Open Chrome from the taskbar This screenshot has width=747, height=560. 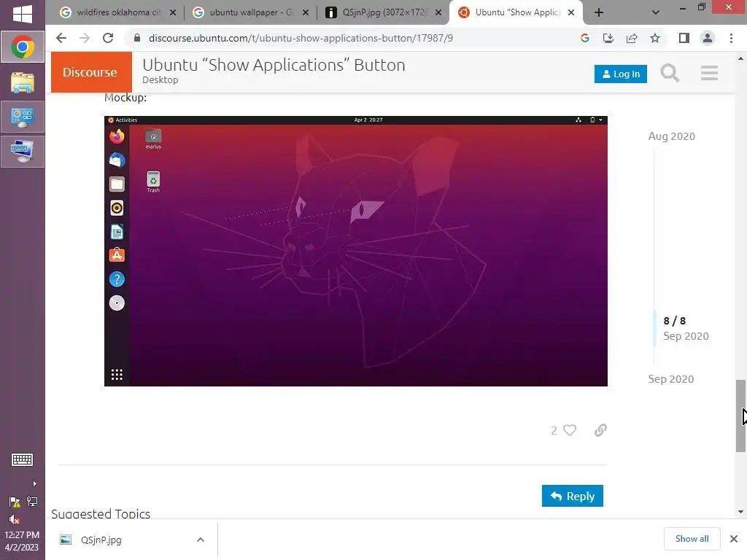click(x=23, y=47)
